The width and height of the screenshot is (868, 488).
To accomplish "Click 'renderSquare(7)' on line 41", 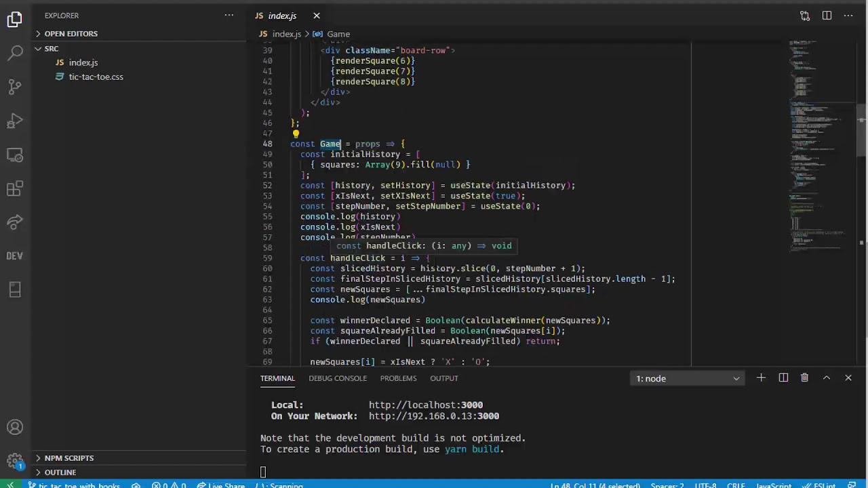I will [373, 71].
